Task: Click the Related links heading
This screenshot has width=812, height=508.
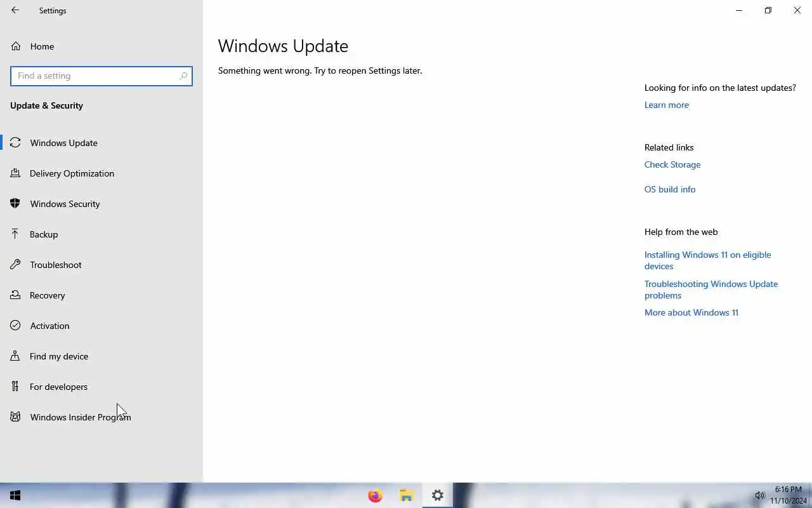Action: 669,147
